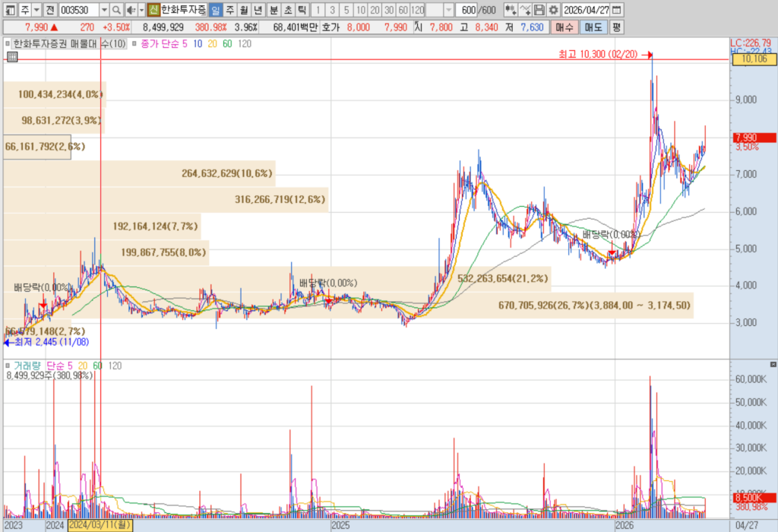This screenshot has height=532, width=778.
Task: Open the add chart type icon
Action: click(x=510, y=10)
